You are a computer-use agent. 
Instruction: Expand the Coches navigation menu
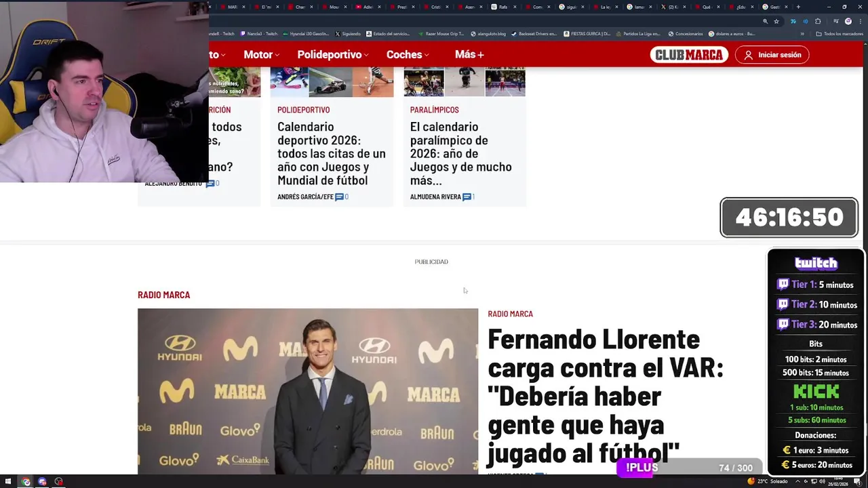click(409, 55)
